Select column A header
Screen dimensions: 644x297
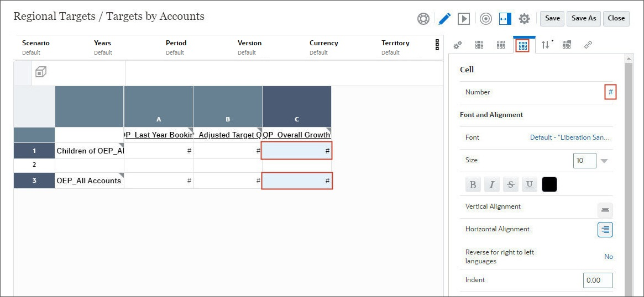click(159, 107)
